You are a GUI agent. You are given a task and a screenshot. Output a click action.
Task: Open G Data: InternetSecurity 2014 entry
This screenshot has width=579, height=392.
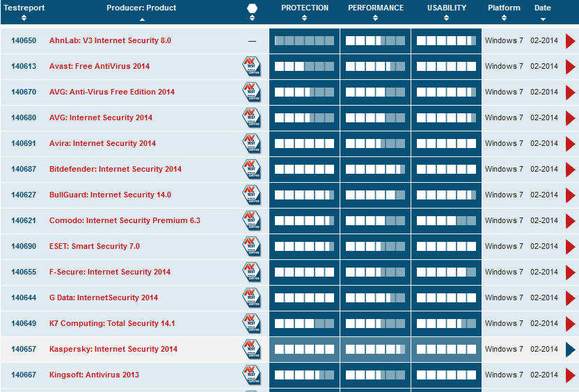coord(104,297)
